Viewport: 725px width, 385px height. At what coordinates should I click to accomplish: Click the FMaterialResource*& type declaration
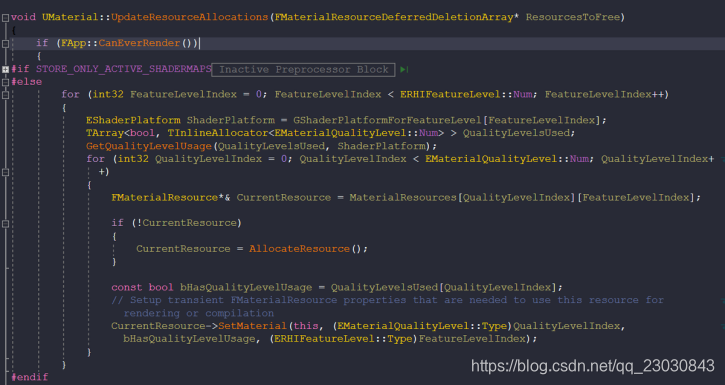171,197
